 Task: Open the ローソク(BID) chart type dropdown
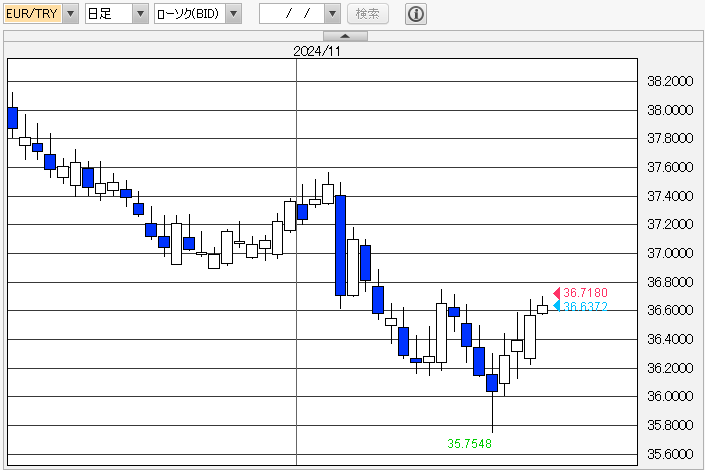point(198,13)
